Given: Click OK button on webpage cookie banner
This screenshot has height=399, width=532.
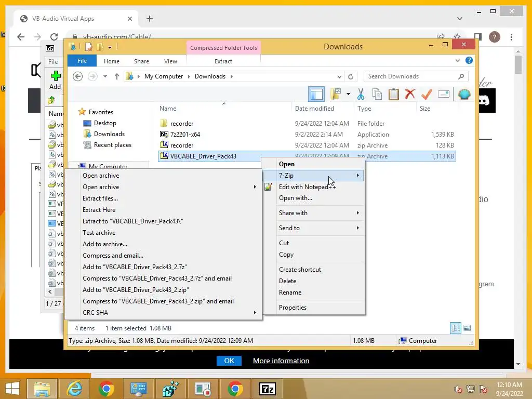Looking at the screenshot, I should pyautogui.click(x=229, y=361).
